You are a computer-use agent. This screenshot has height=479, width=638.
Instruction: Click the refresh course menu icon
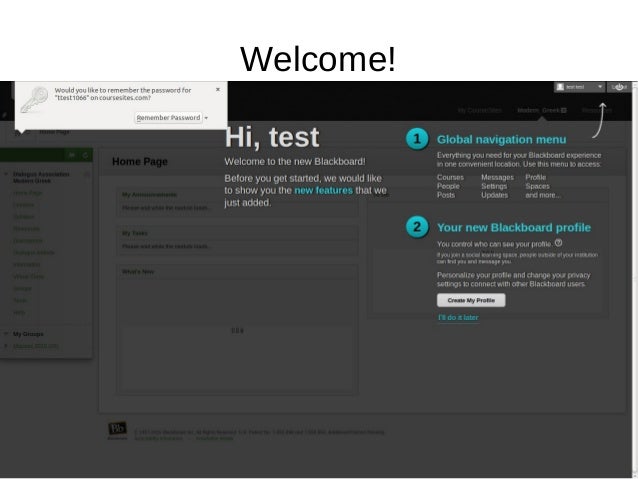tap(85, 155)
